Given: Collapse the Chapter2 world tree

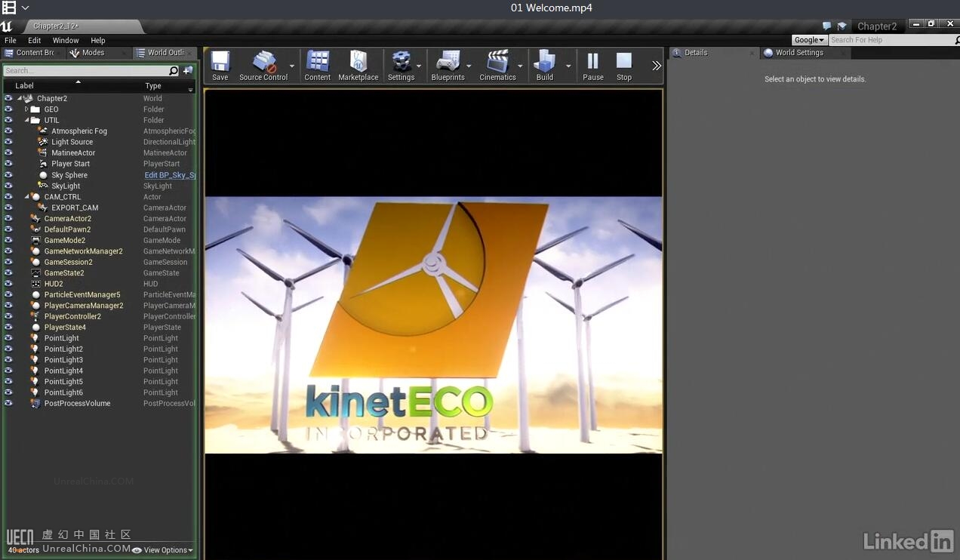Looking at the screenshot, I should click(20, 98).
